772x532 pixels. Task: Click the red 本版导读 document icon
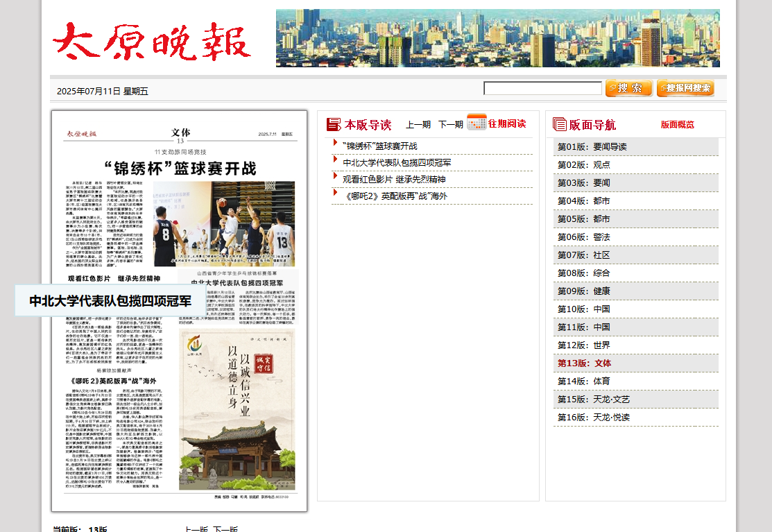pos(334,124)
